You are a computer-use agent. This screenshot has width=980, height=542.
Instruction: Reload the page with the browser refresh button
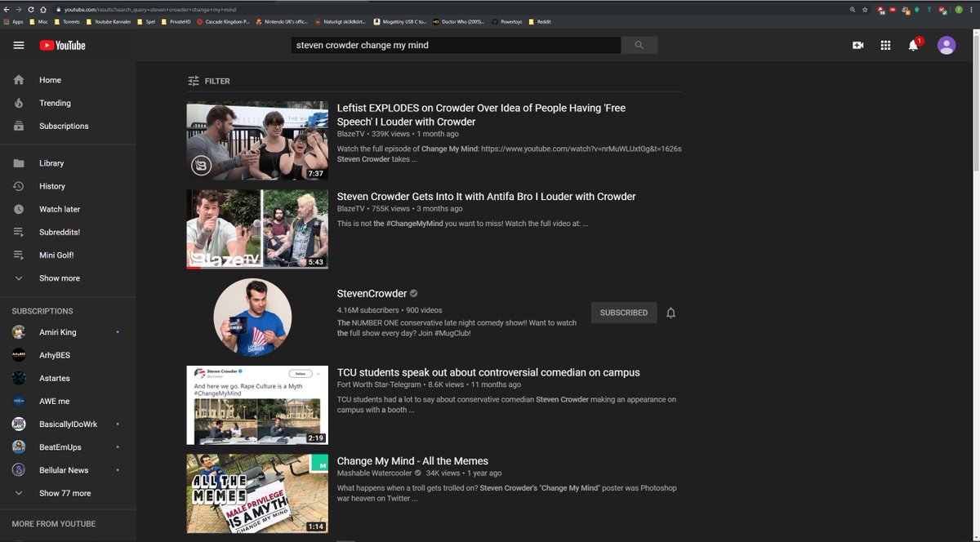(31, 9)
